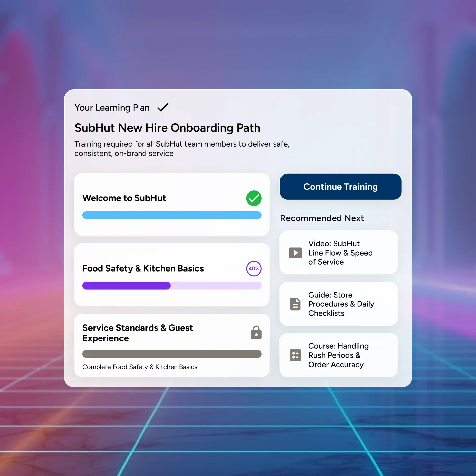Click the checkmark beside Your Learning Plan
Viewport: 476px width, 476px height.
point(163,107)
